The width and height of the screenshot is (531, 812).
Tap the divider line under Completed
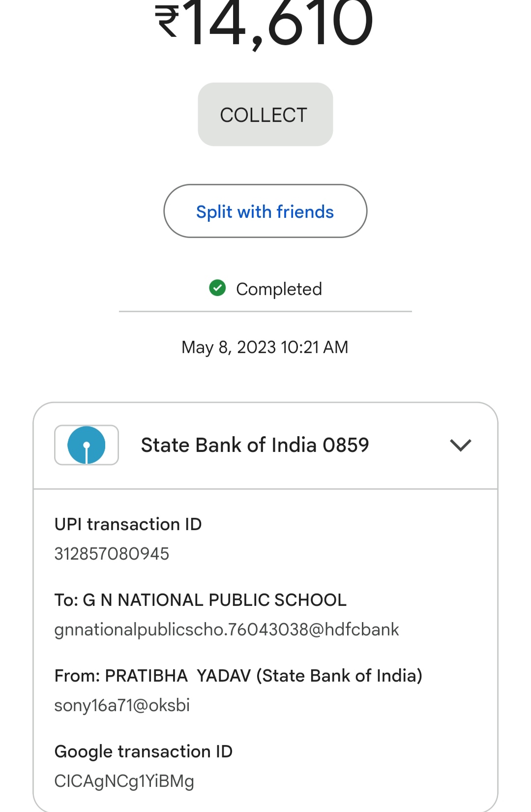265,311
